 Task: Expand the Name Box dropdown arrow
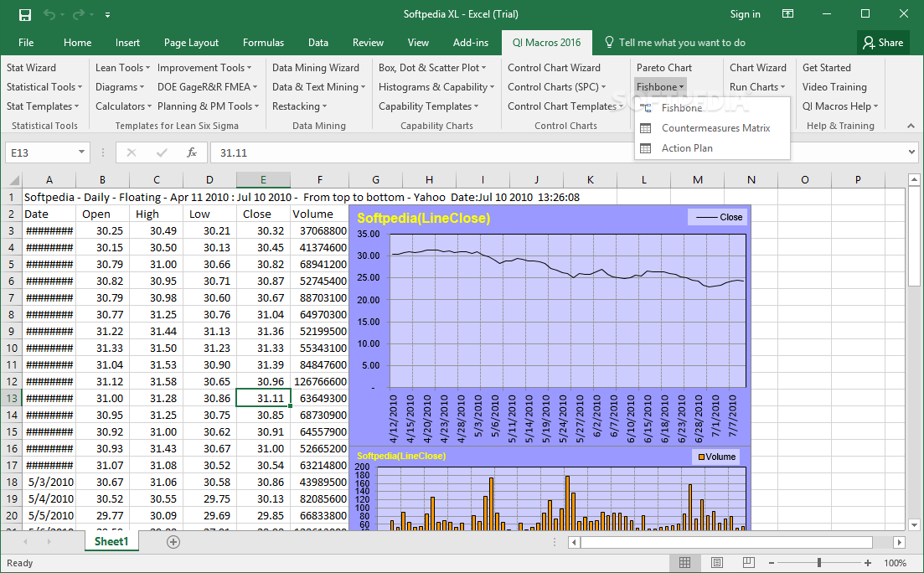[x=82, y=152]
